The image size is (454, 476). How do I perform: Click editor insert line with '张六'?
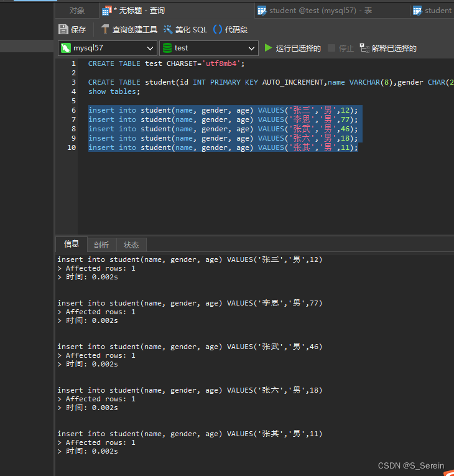tap(223, 138)
